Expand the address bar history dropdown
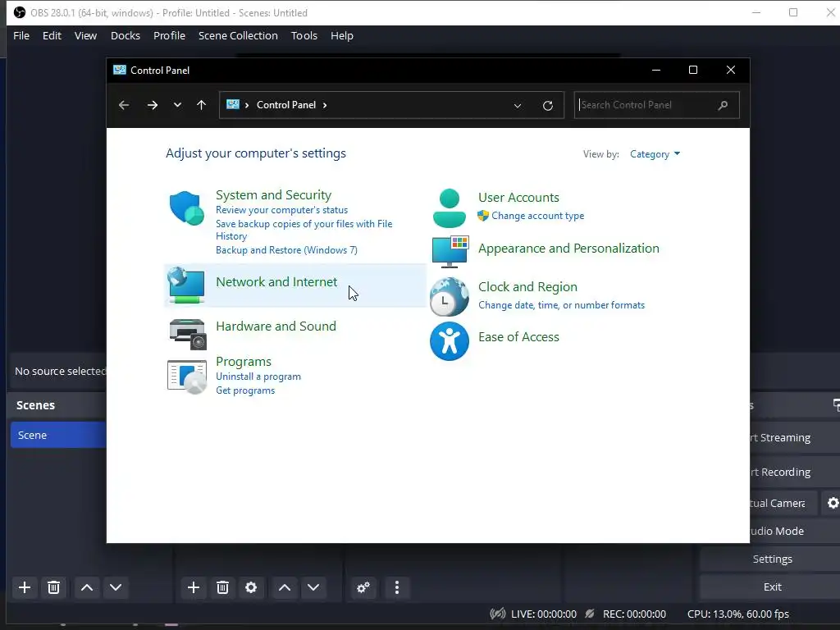This screenshot has width=840, height=630. point(518,106)
